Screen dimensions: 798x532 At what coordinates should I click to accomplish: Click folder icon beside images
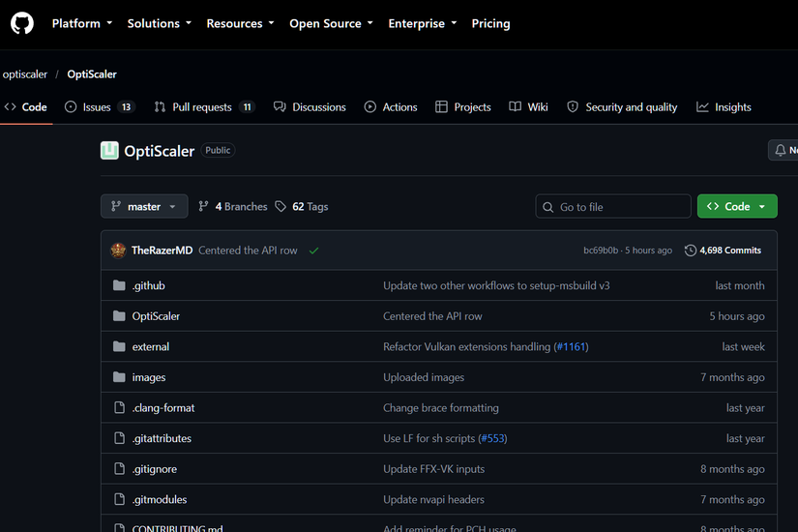point(119,377)
